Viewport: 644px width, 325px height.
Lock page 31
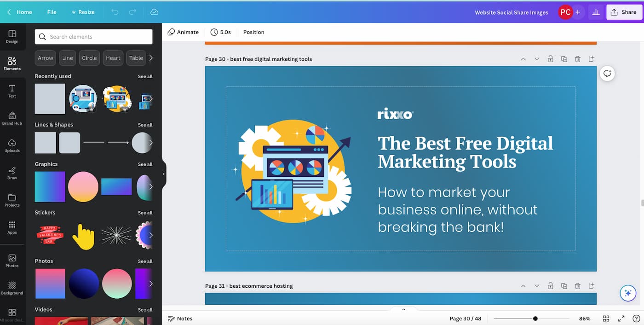(x=550, y=286)
